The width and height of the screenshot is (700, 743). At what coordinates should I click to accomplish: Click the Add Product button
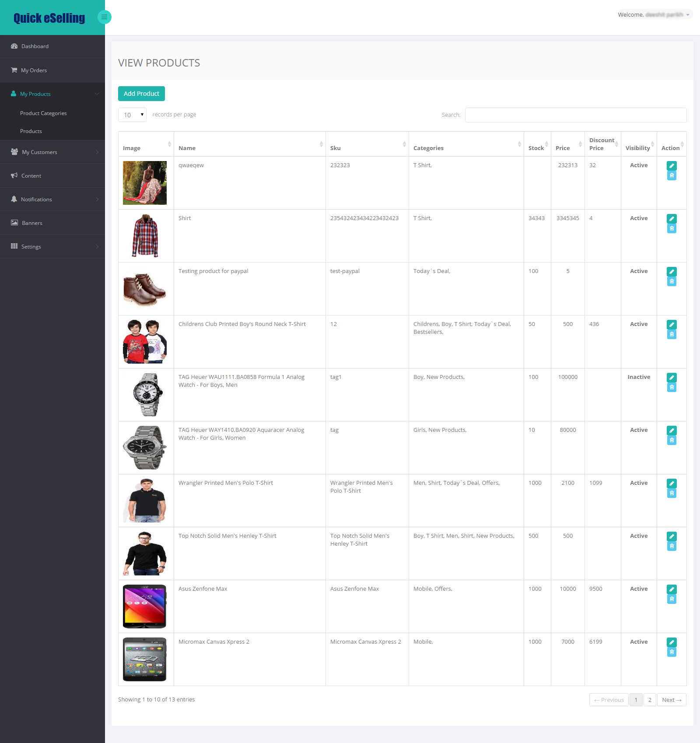[141, 94]
